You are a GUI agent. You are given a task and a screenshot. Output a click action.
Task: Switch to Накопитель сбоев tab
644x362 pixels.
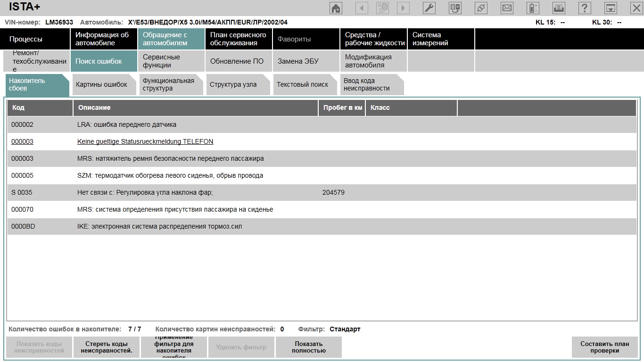pos(37,85)
